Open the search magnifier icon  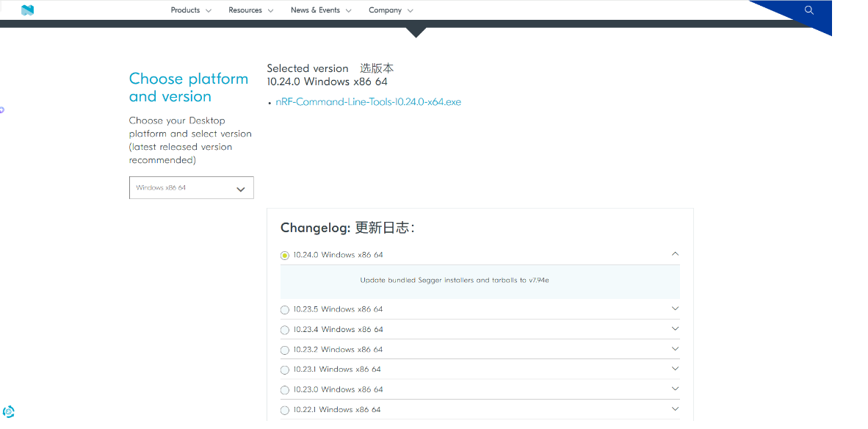tap(809, 10)
